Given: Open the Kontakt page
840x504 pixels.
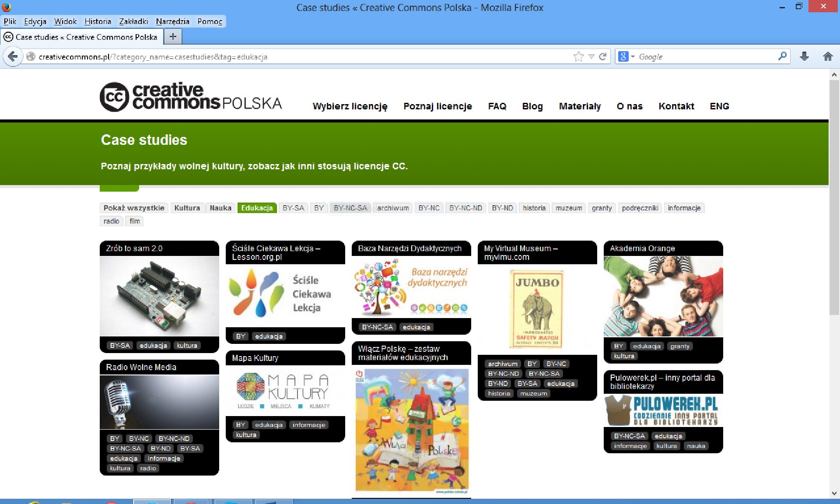Looking at the screenshot, I should point(676,106).
